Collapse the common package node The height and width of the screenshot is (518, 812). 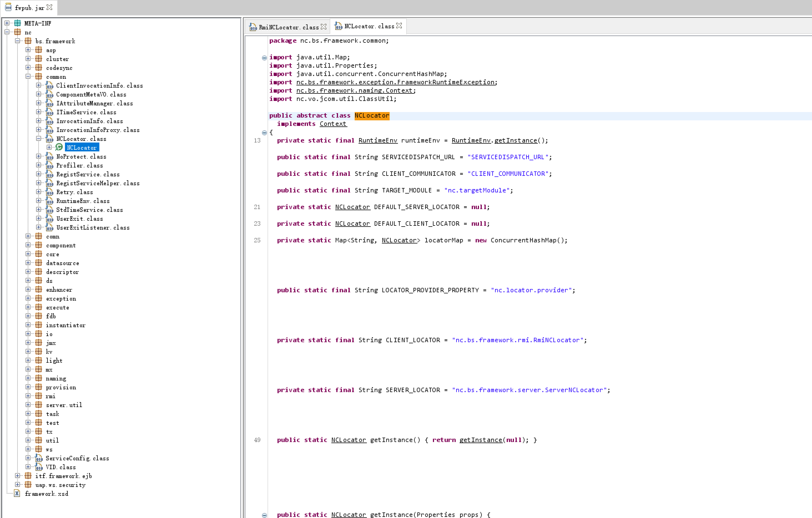click(x=28, y=77)
